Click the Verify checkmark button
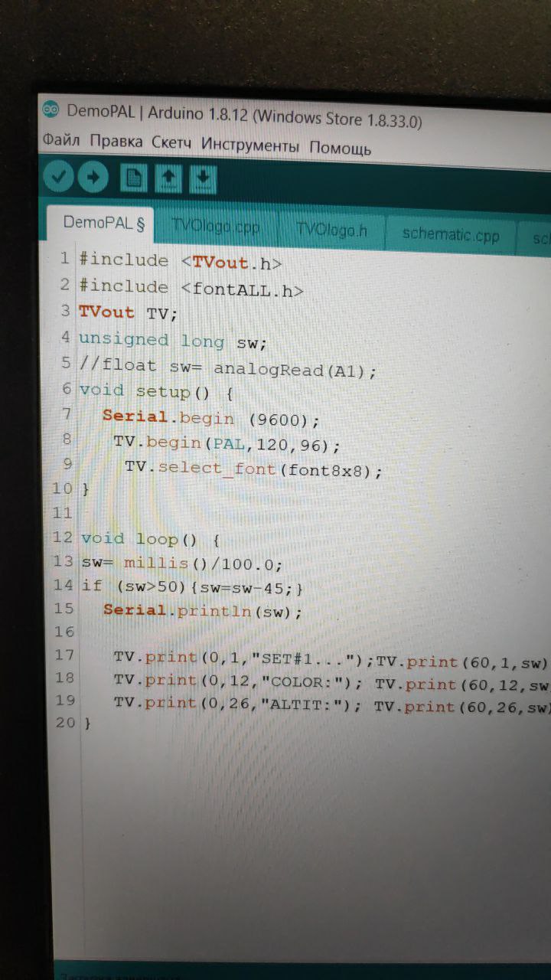This screenshot has width=551, height=980. [57, 178]
